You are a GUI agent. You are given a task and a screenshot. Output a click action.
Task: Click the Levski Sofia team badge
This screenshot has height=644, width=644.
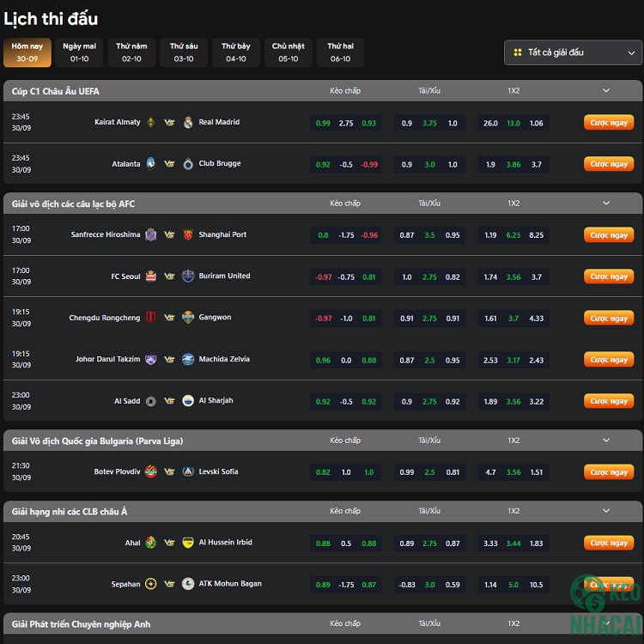(x=188, y=471)
